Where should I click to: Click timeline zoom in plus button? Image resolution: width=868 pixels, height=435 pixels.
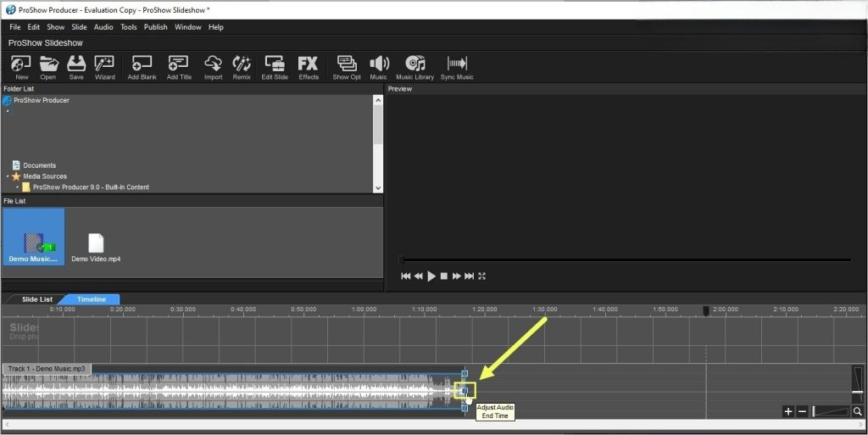point(788,411)
